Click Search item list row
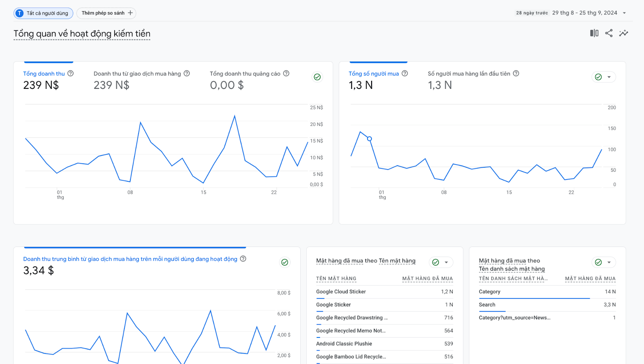The image size is (644, 364). (x=547, y=305)
